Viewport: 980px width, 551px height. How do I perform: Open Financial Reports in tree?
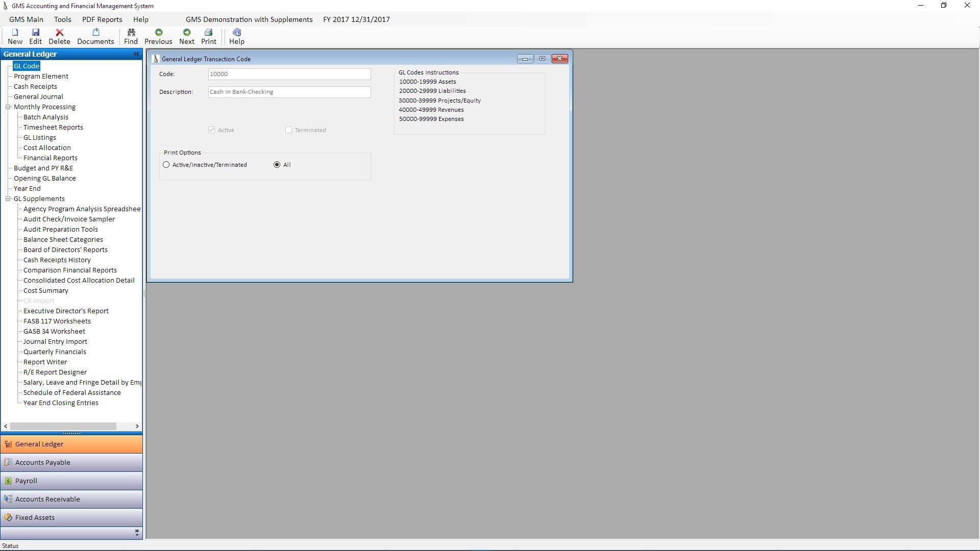click(50, 158)
